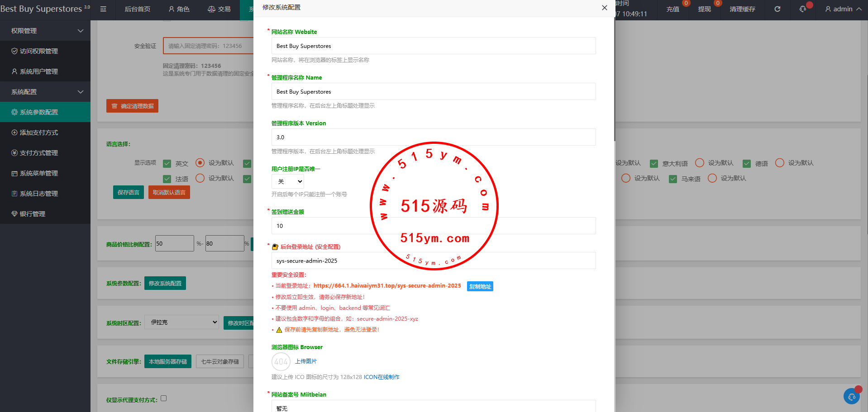This screenshot has width=868, height=412.
Task: Go to 后台首页 tab
Action: [137, 9]
